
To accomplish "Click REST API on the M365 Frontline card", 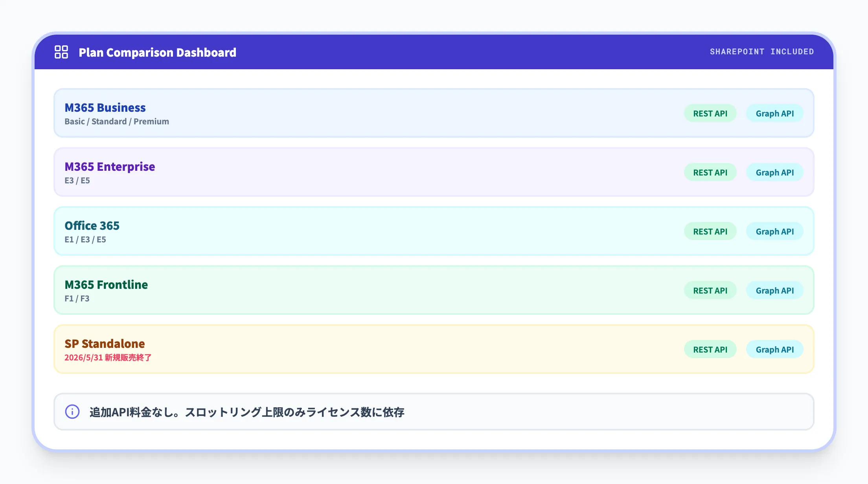I will 710,290.
